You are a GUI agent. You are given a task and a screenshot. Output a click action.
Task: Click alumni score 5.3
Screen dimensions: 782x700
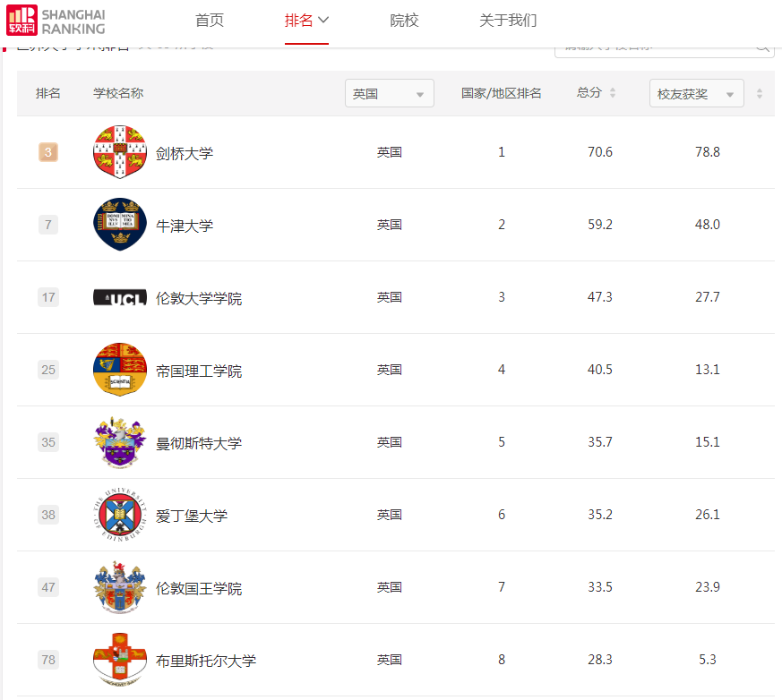(708, 660)
